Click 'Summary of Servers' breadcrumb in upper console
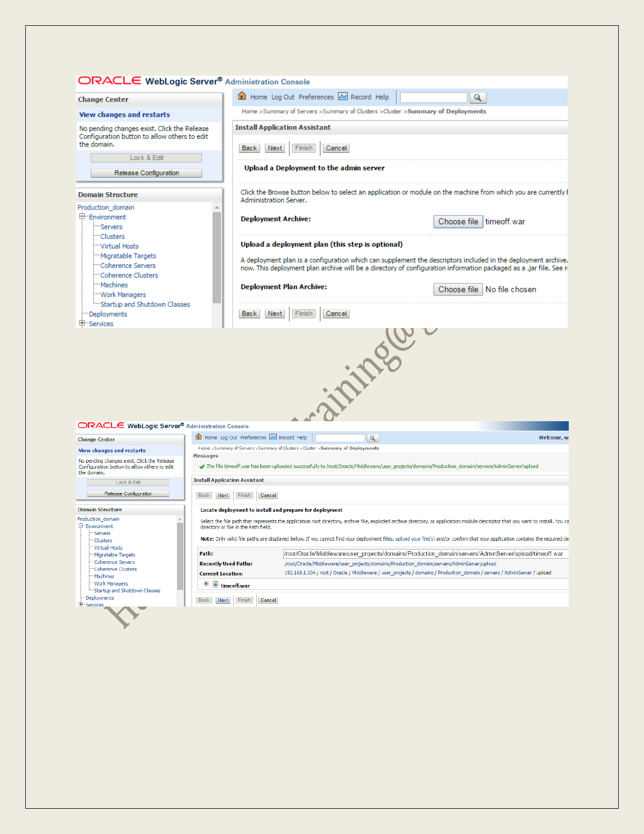This screenshot has height=834, width=644. (x=290, y=112)
